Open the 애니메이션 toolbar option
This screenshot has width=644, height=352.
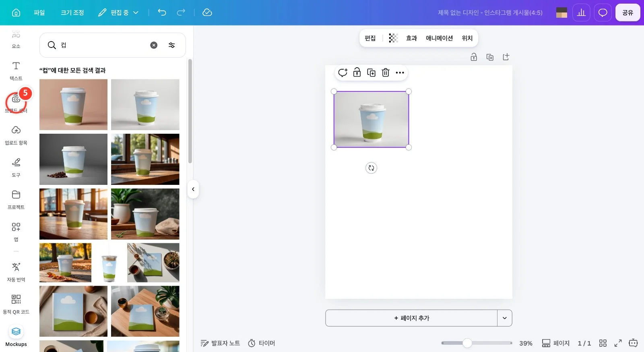(439, 38)
